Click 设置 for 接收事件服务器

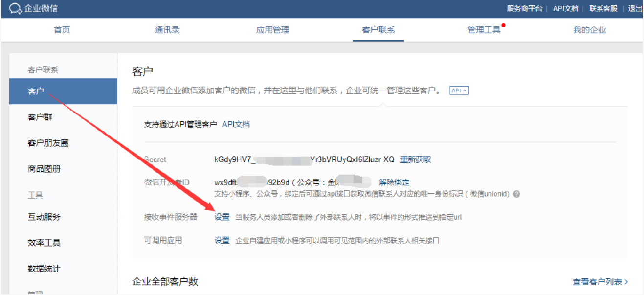(x=222, y=217)
